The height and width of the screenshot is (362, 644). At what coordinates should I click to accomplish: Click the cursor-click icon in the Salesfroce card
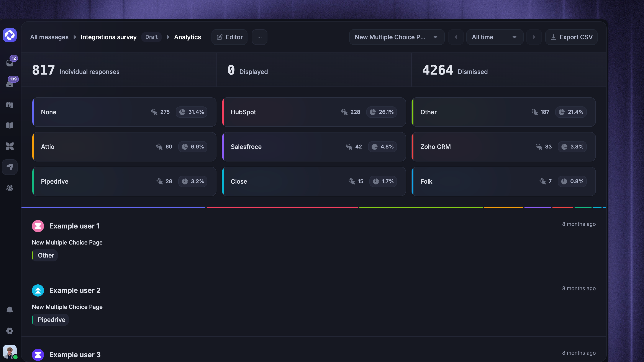(x=349, y=147)
